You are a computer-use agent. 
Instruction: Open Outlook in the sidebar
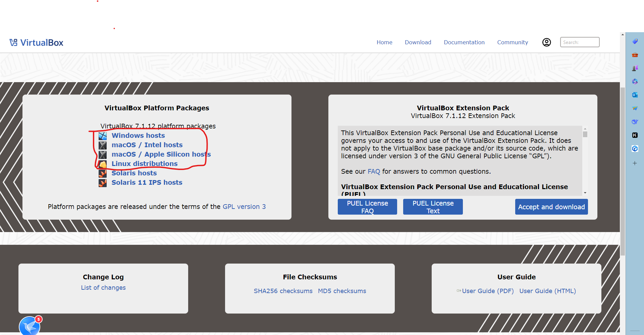coord(635,95)
